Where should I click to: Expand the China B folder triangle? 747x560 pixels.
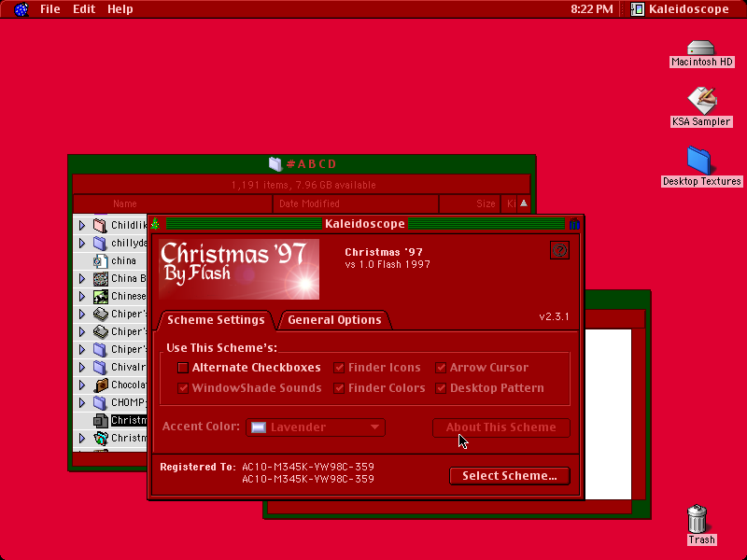pos(82,278)
